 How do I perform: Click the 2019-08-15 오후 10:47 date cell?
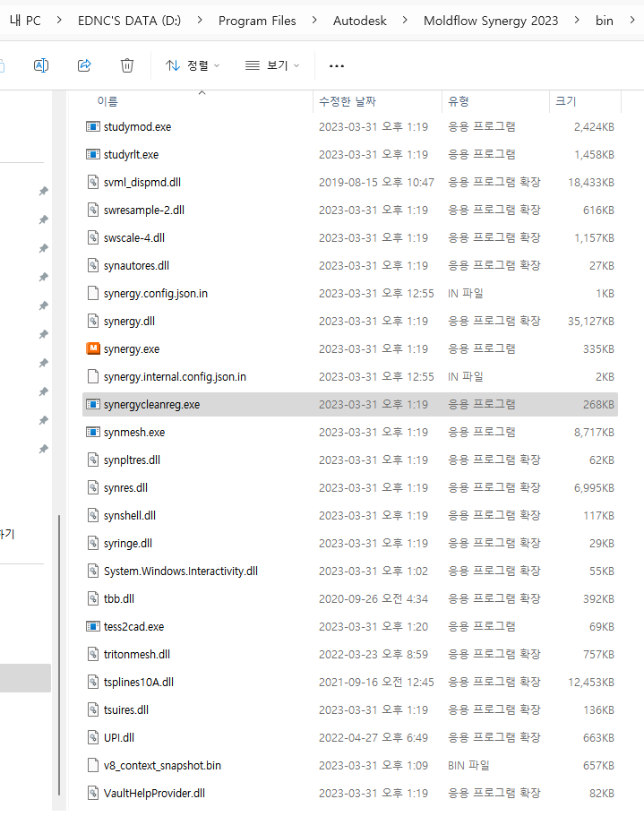coord(376,182)
